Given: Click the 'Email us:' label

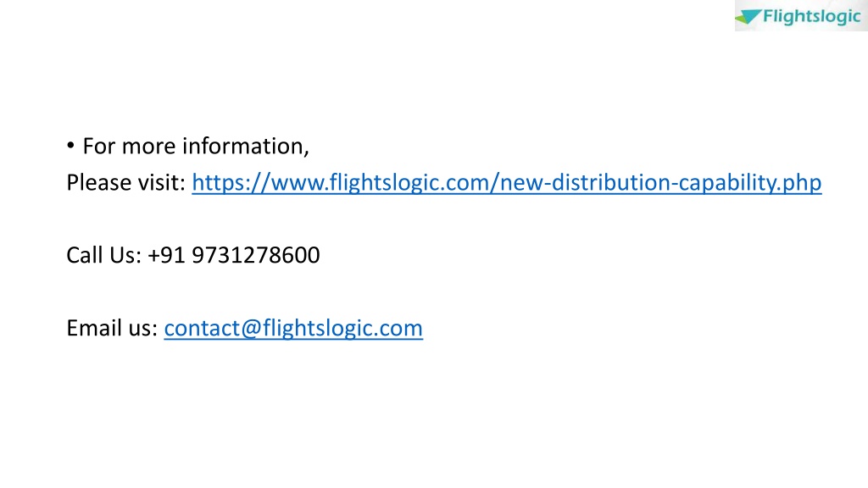Looking at the screenshot, I should tap(113, 328).
